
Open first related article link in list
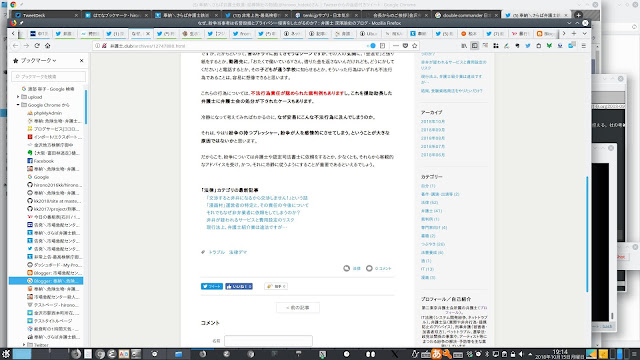point(257,198)
